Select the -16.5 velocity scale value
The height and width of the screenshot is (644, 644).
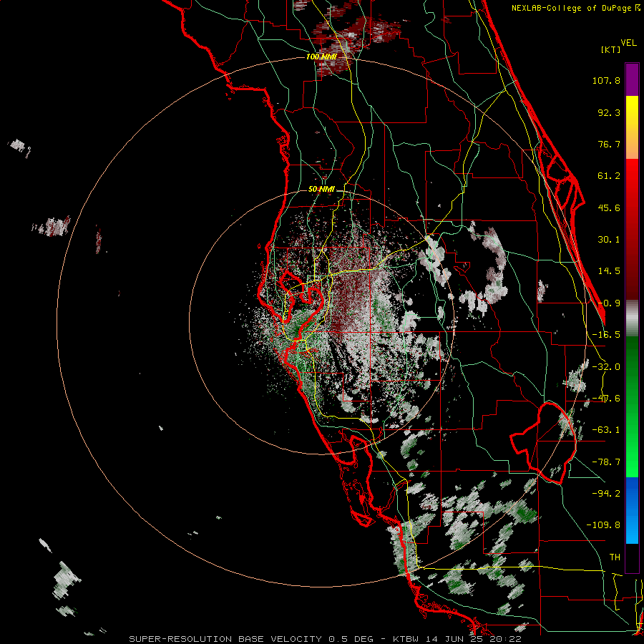click(606, 335)
